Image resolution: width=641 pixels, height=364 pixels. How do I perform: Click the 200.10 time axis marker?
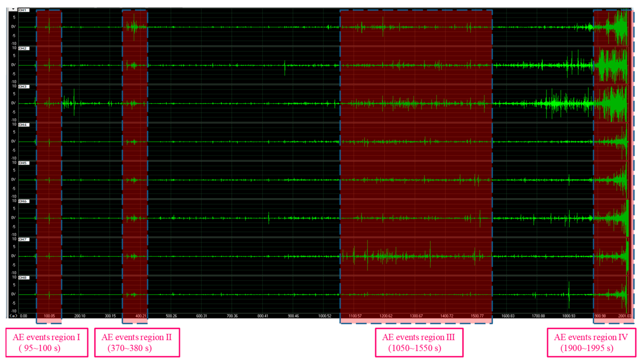pyautogui.click(x=80, y=316)
